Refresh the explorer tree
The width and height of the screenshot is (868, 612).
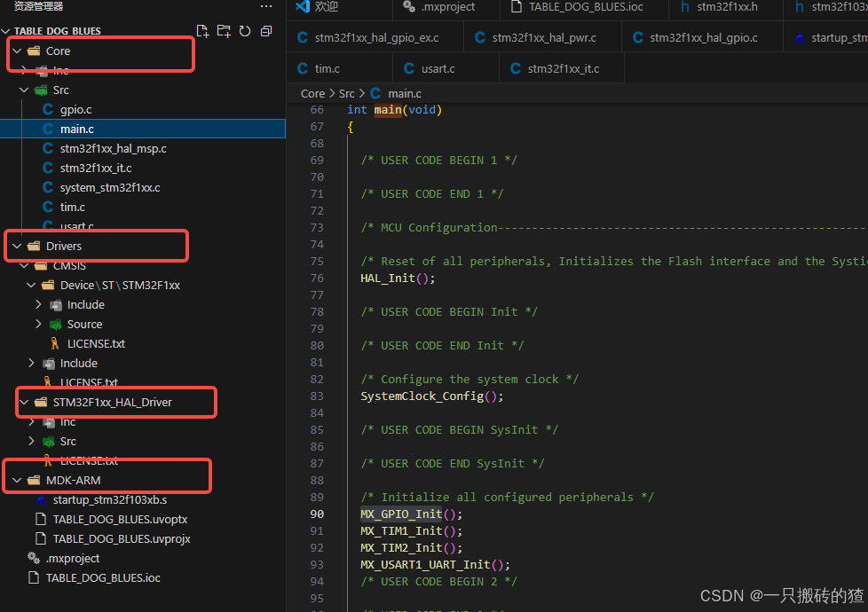[245, 31]
